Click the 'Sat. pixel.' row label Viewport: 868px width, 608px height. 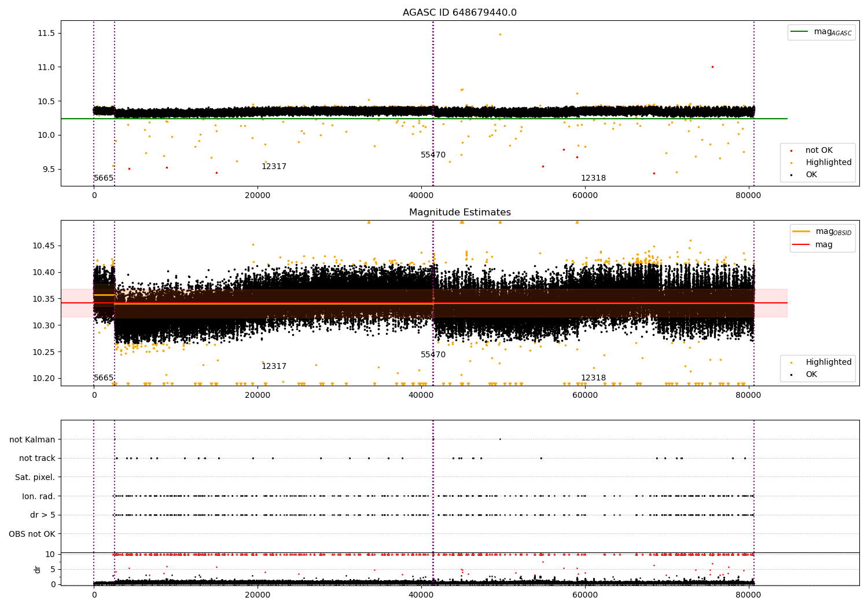pos(35,478)
